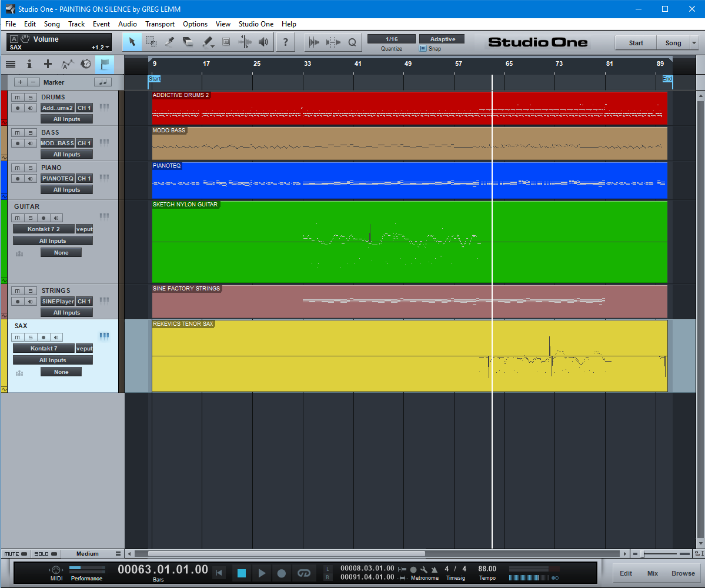Image resolution: width=705 pixels, height=588 pixels.
Task: Select the Arrow tool
Action: (132, 42)
